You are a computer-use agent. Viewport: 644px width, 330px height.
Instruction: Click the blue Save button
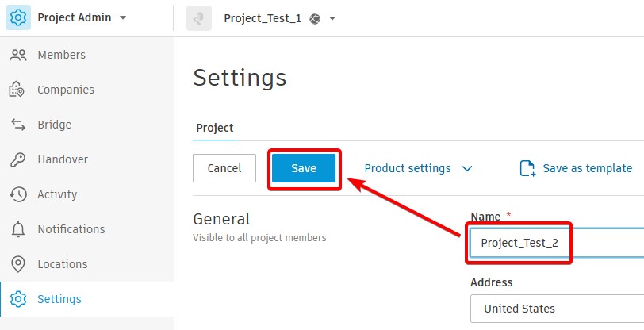304,168
